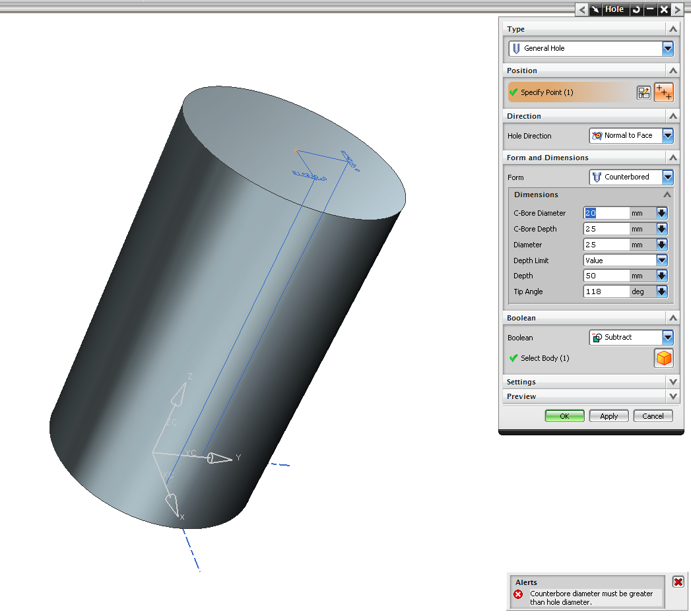
Task: Click the Depth input field
Action: pos(607,276)
